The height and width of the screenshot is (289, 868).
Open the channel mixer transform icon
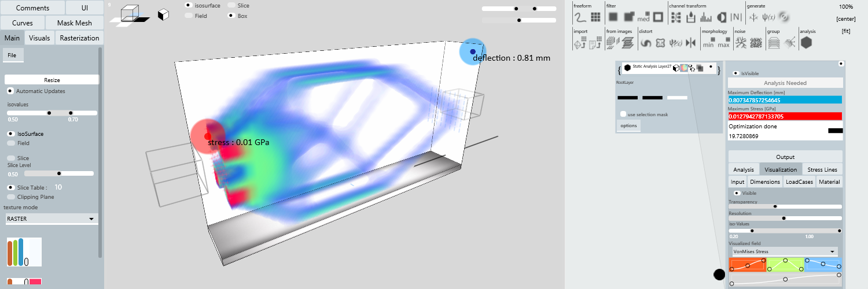(675, 17)
